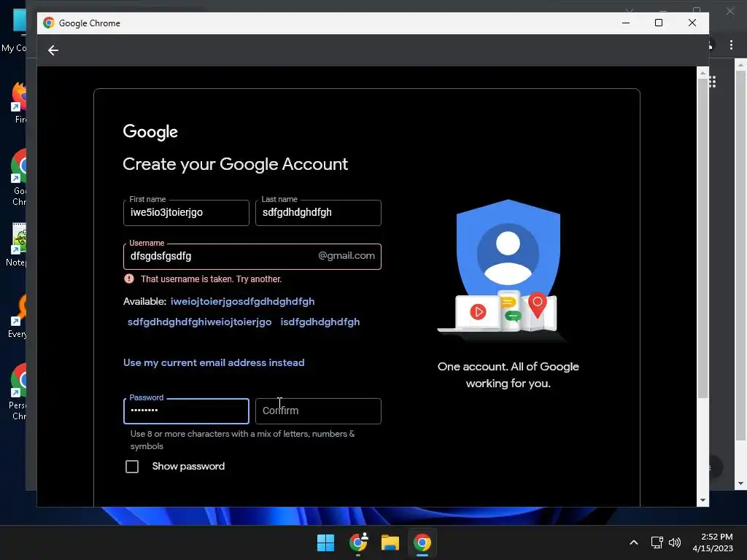Focus the Username input field

tap(252, 257)
